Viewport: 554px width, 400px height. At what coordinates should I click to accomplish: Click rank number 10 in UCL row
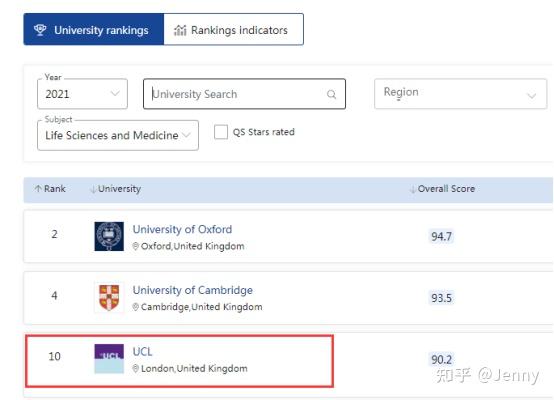54,356
